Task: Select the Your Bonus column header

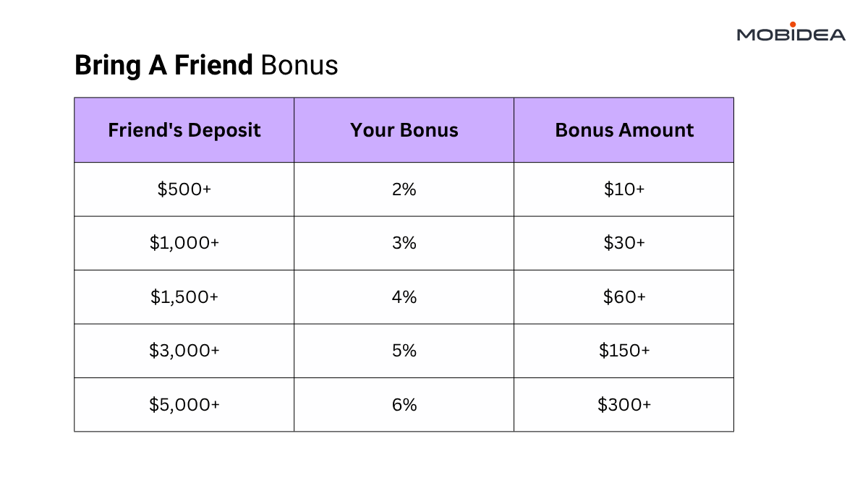Action: (x=404, y=130)
